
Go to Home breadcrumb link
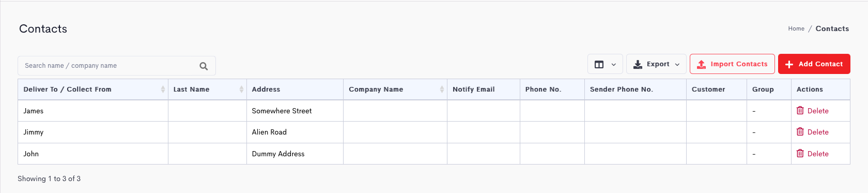pyautogui.click(x=796, y=28)
